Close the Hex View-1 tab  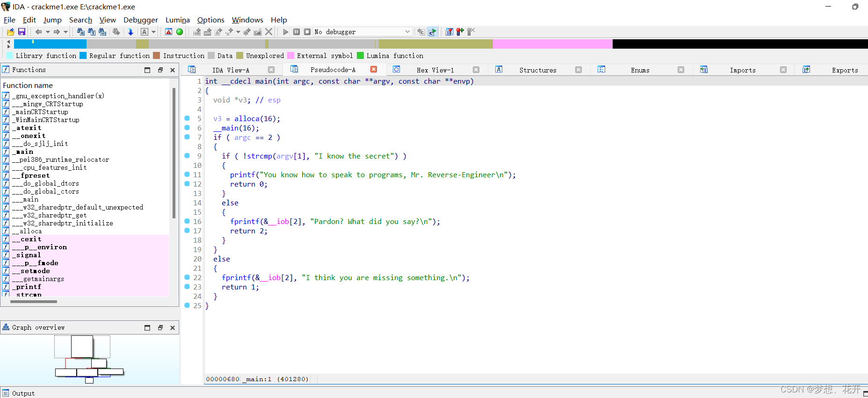[x=476, y=70]
